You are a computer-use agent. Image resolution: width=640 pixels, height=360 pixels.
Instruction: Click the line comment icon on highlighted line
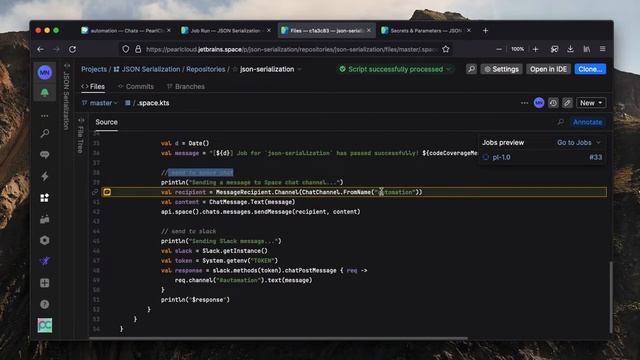(x=107, y=192)
